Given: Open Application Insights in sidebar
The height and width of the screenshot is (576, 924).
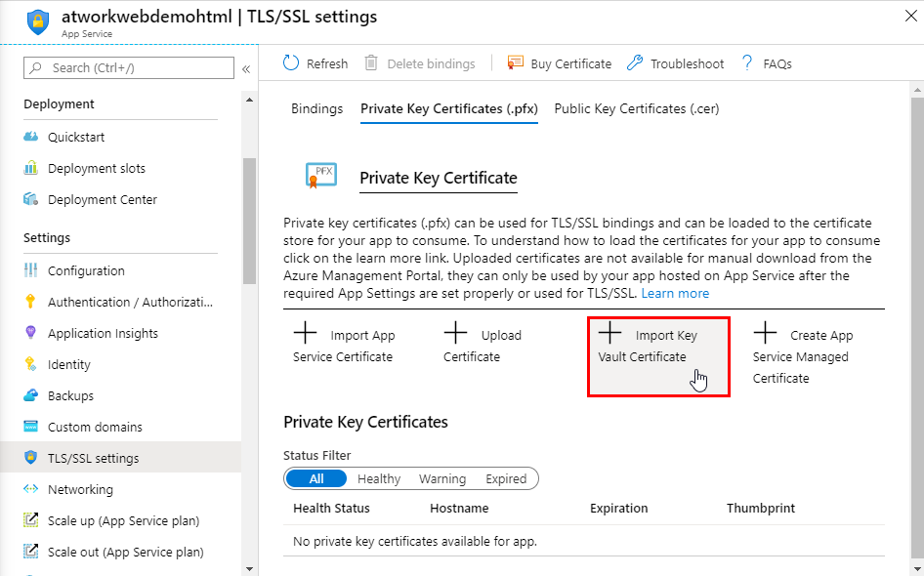Looking at the screenshot, I should click(x=103, y=334).
